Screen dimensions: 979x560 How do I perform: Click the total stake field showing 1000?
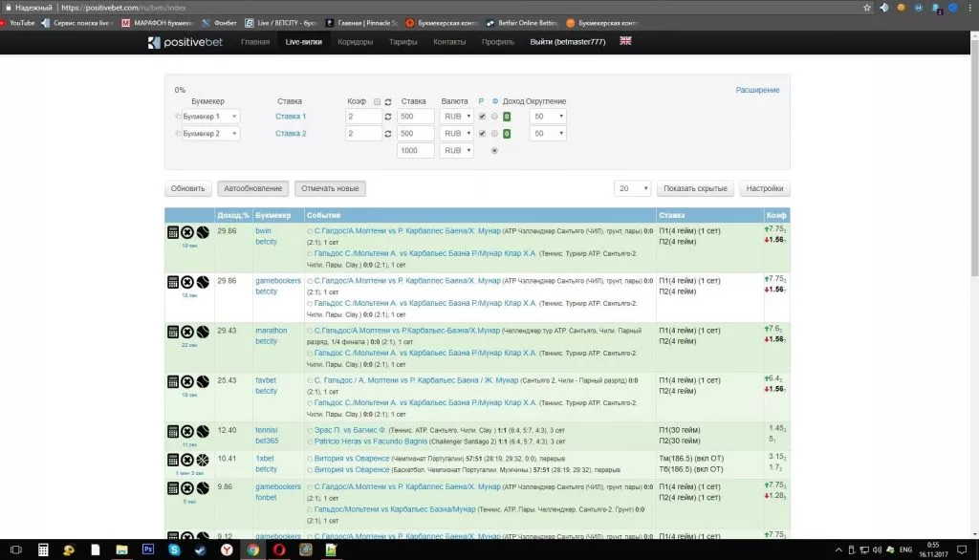[415, 151]
